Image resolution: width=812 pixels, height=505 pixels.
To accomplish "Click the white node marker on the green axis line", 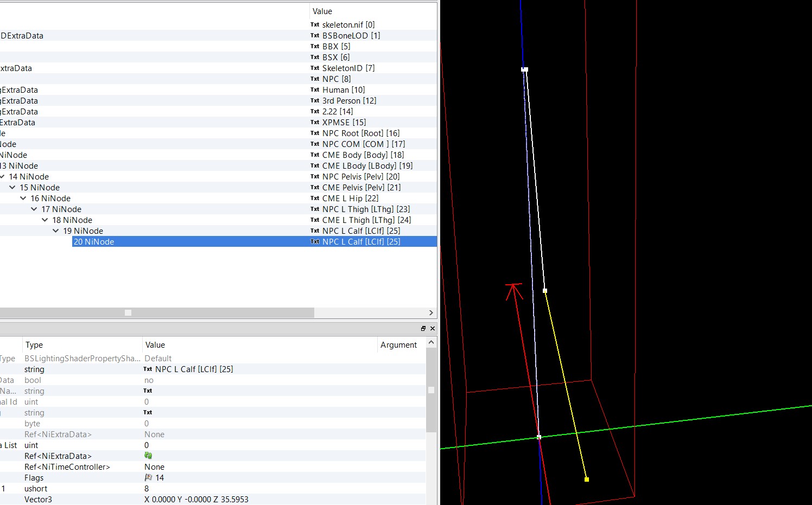I will click(539, 437).
